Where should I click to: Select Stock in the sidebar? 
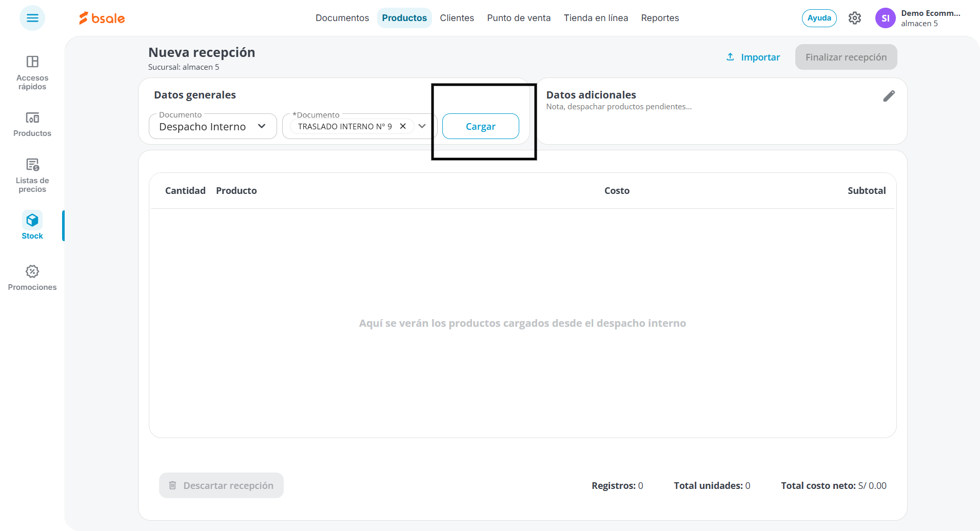(x=32, y=226)
